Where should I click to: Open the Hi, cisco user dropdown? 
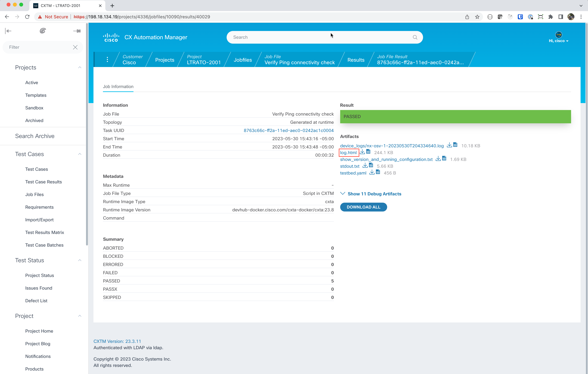point(558,41)
